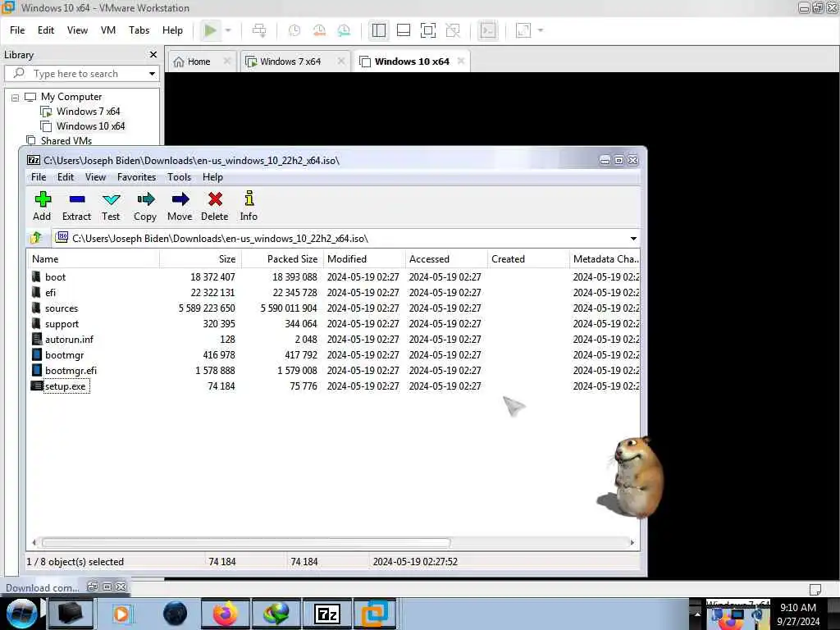Screen dimensions: 840x630
Task: Switch to the Windows 7 x64 tab
Action: click(x=290, y=62)
